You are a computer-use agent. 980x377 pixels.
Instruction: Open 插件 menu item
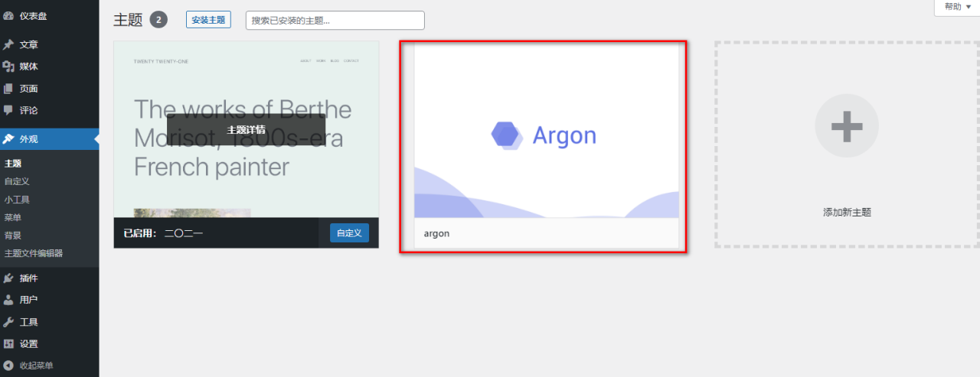coord(49,278)
